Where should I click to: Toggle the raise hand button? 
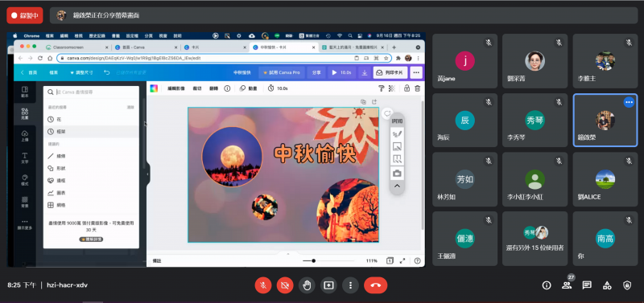click(x=307, y=285)
